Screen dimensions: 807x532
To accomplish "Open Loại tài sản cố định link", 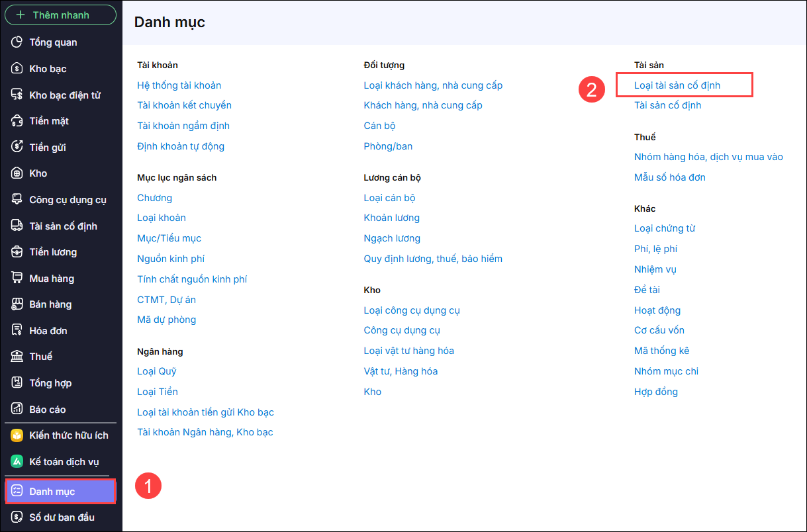I will (677, 85).
